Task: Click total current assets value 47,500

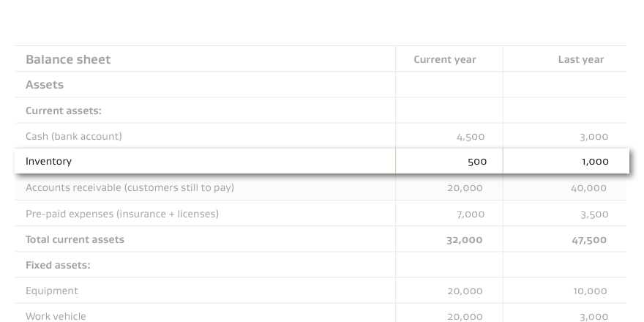Action: (x=588, y=240)
